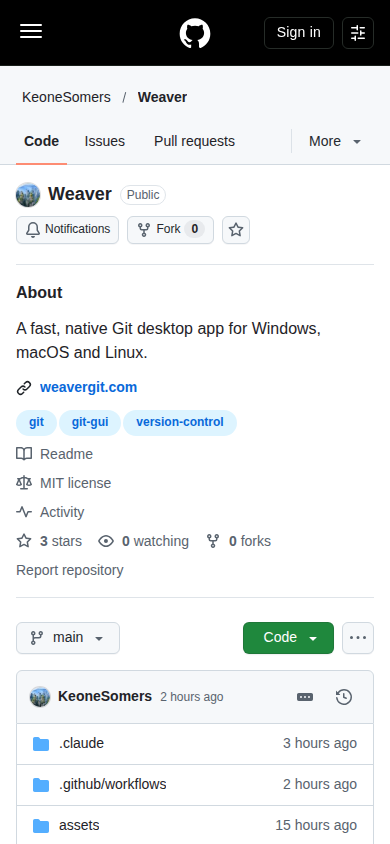Image resolution: width=390 pixels, height=844 pixels.
Task: Open the green Code dropdown button
Action: pos(288,638)
